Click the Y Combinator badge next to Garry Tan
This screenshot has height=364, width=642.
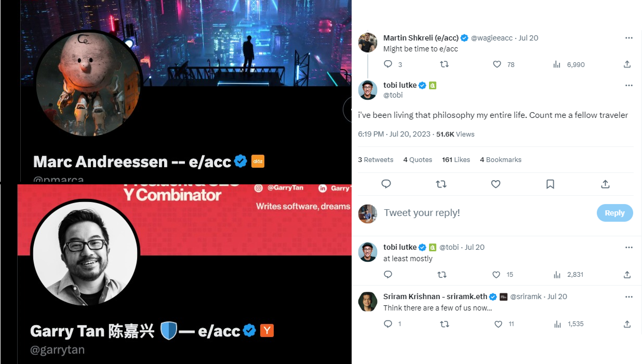[267, 331]
